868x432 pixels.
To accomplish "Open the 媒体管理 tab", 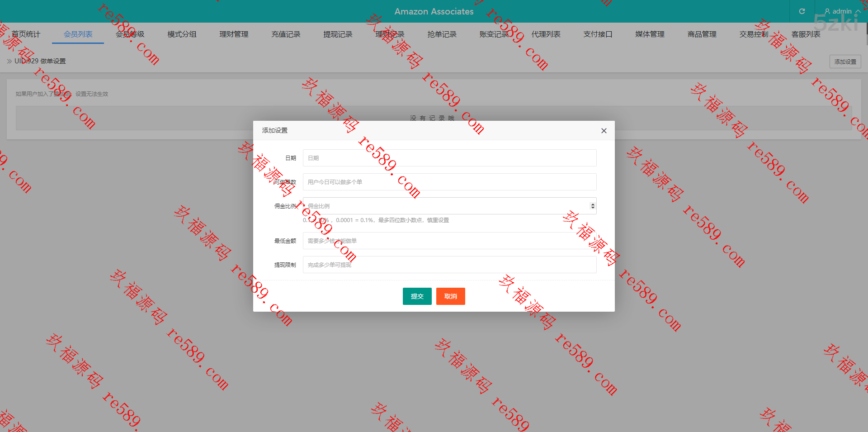I will 650,34.
